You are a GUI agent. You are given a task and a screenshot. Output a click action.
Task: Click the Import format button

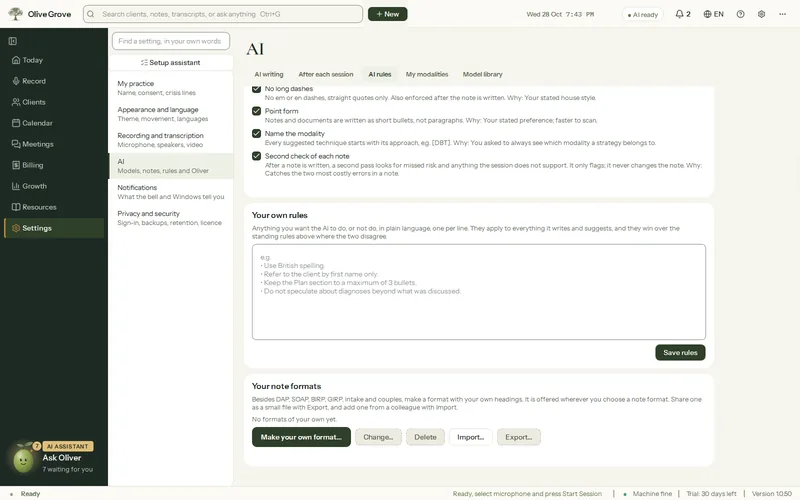pyautogui.click(x=470, y=437)
